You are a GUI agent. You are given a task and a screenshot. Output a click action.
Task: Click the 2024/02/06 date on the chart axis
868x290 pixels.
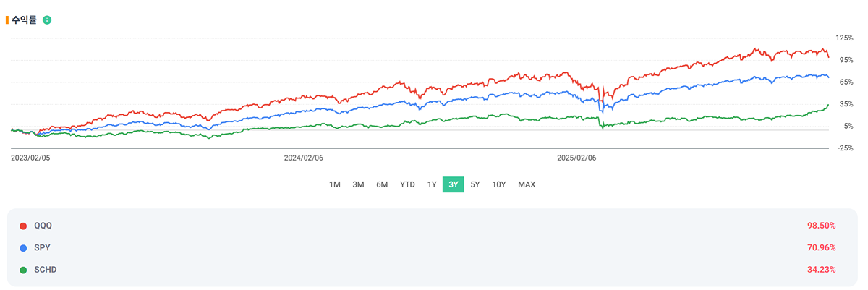click(303, 157)
